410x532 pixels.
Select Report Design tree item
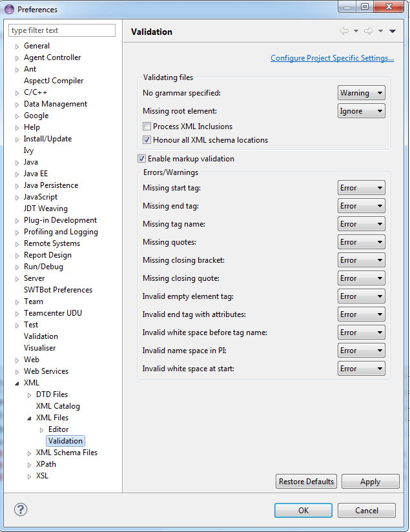[48, 255]
